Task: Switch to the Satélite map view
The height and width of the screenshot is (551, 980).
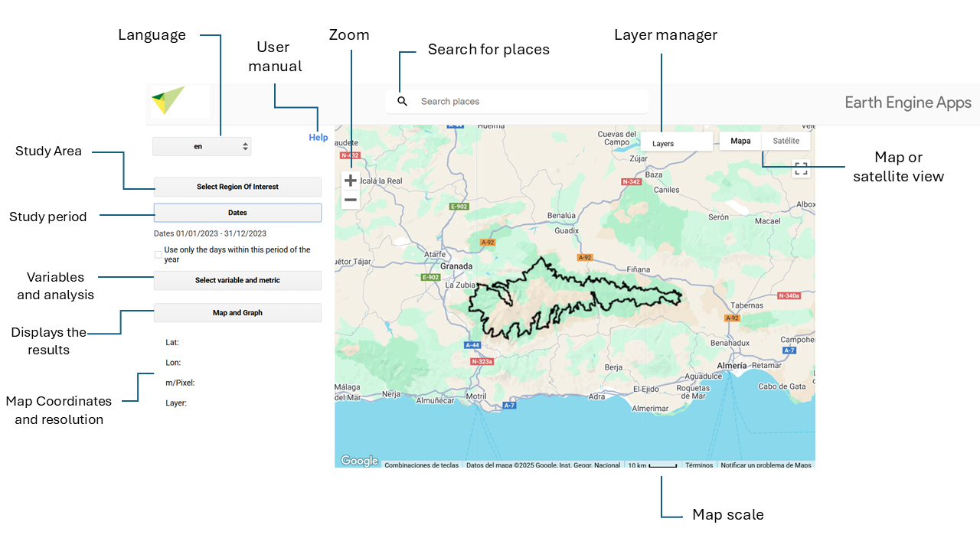Action: pos(786,141)
